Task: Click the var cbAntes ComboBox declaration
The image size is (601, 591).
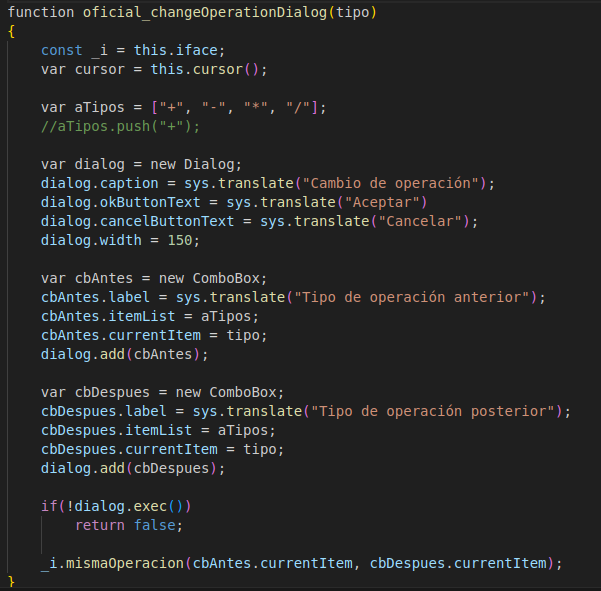Action: pyautogui.click(x=154, y=278)
